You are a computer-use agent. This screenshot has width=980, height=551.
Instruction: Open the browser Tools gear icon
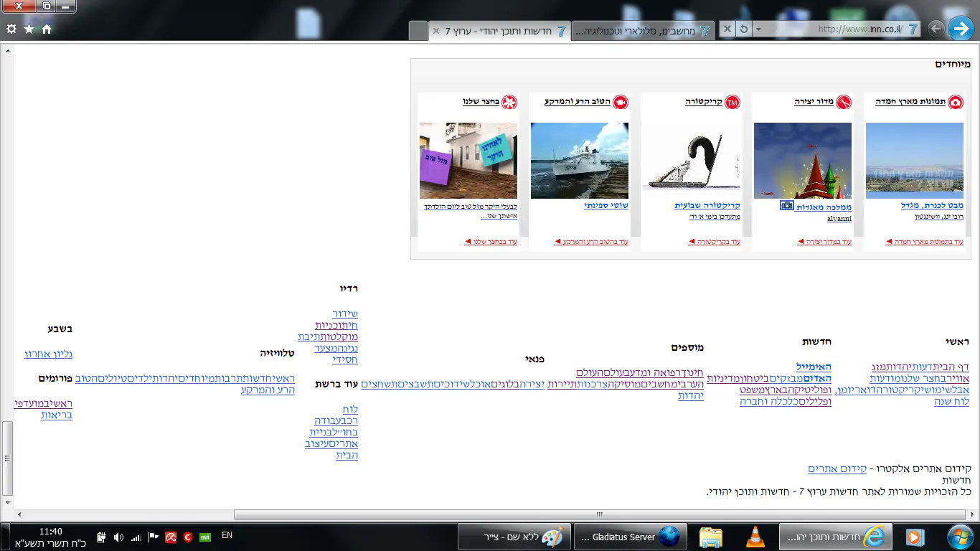(11, 29)
